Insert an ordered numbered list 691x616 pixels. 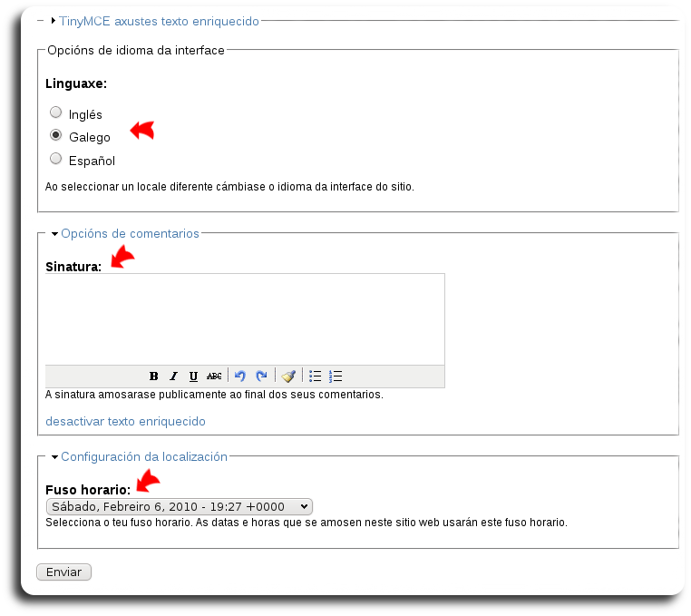pyautogui.click(x=336, y=376)
